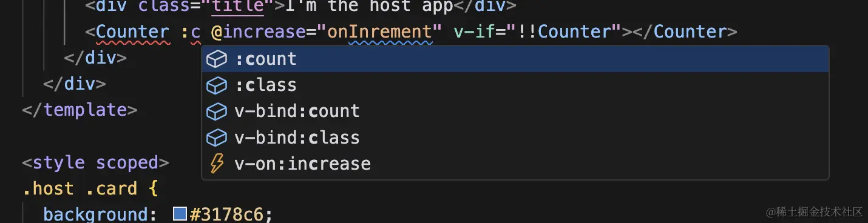Viewport: 868px width, 223px height.
Task: Place cursor on the onInrement handler name
Action: tap(379, 32)
